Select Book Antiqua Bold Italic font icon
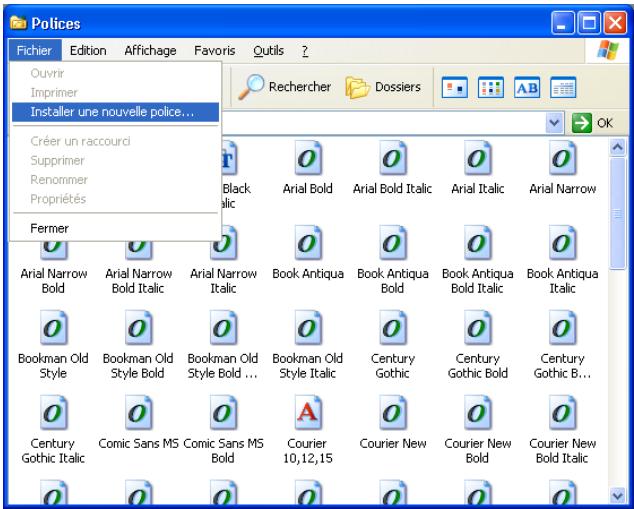 [x=478, y=243]
